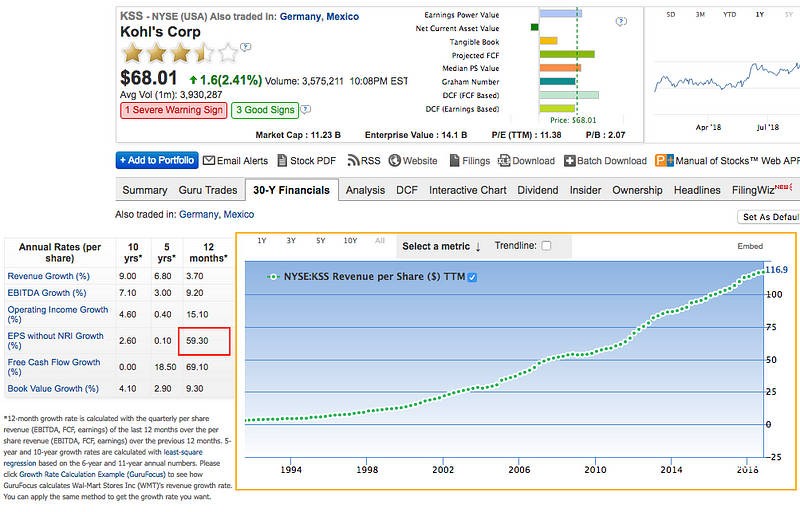Click the 3 Good Signs button

click(265, 110)
